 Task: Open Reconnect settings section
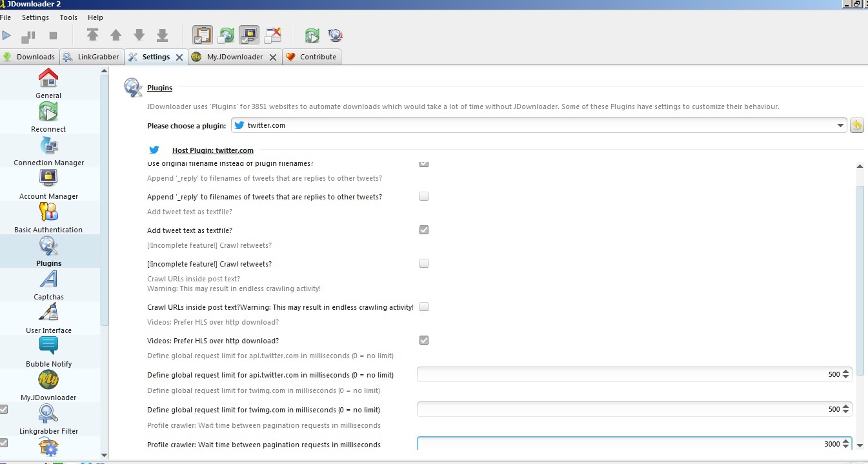pos(49,117)
